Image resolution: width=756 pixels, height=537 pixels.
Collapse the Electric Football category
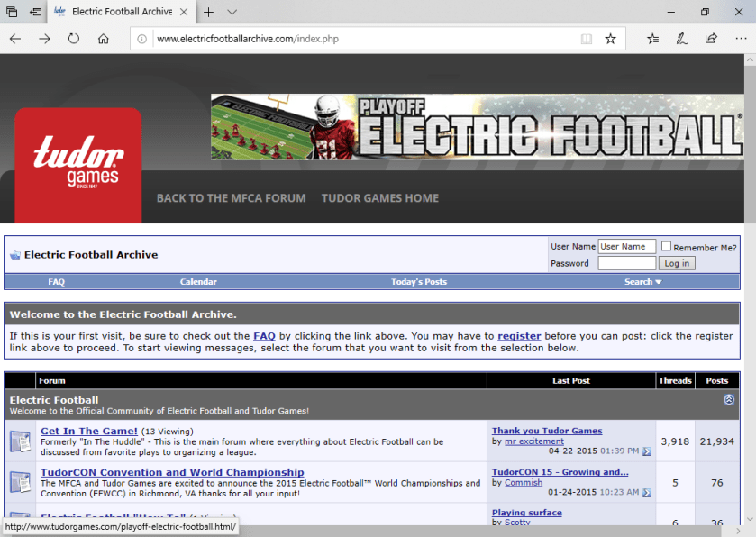click(x=729, y=400)
